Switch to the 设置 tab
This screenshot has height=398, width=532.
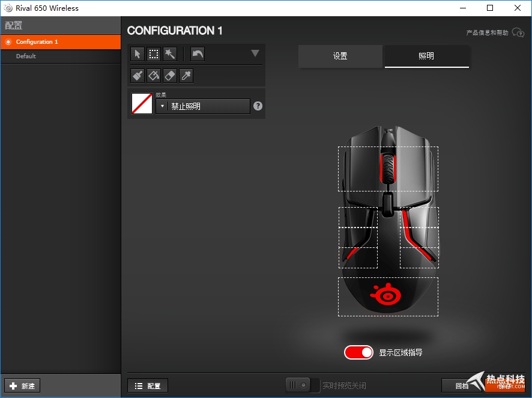pyautogui.click(x=340, y=56)
